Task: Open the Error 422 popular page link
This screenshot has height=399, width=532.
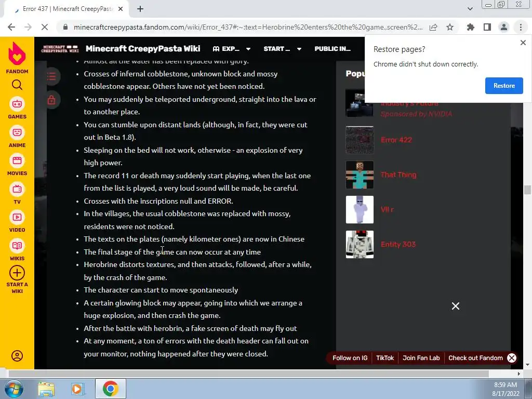Action: tap(396, 140)
